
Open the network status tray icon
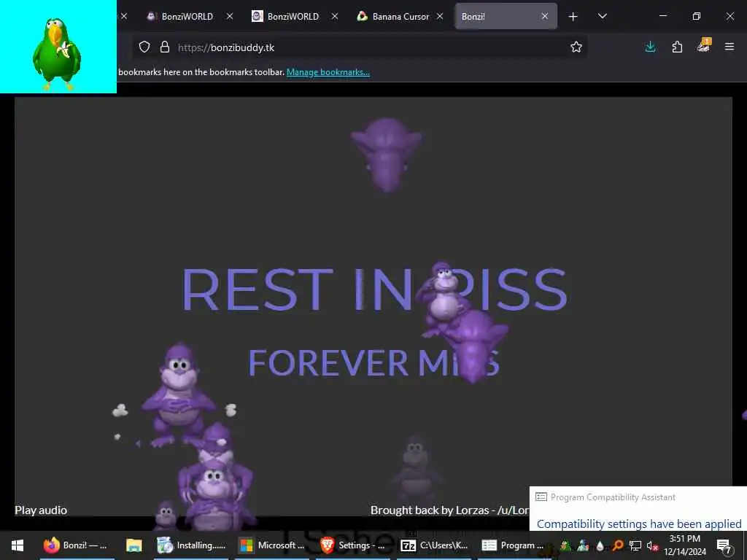tap(635, 545)
